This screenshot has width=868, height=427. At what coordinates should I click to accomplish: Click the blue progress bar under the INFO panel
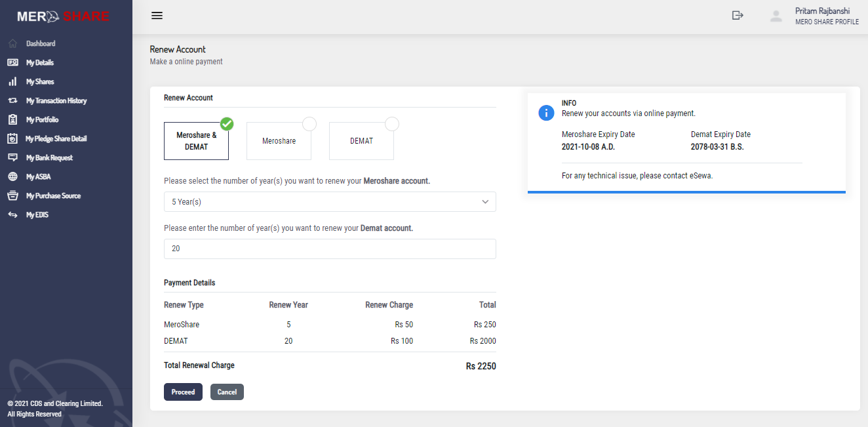pyautogui.click(x=686, y=191)
